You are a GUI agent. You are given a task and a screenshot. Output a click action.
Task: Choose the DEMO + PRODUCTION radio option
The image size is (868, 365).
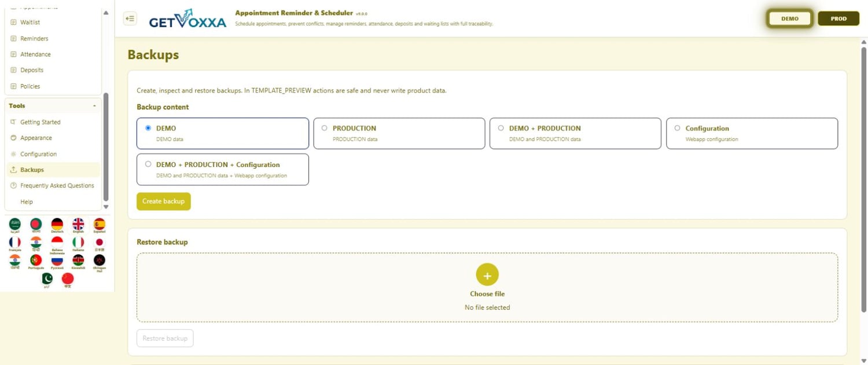click(x=575, y=133)
